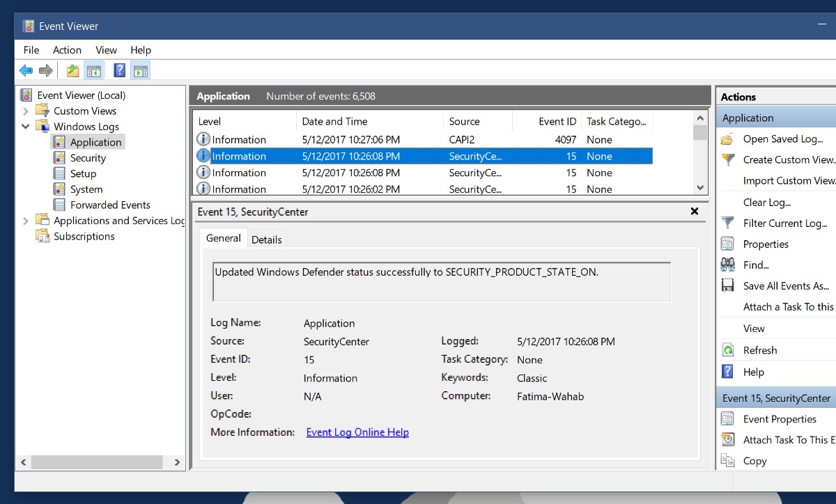Viewport: 836px width, 504px height.
Task: Select the CAPI2 event row with ID 4097
Action: (x=424, y=139)
